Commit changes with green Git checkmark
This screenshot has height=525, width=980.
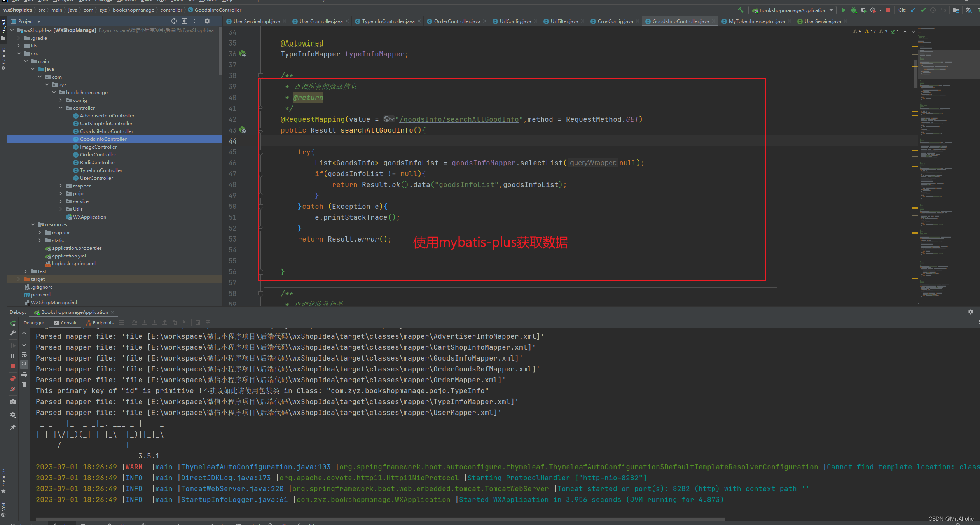click(923, 10)
